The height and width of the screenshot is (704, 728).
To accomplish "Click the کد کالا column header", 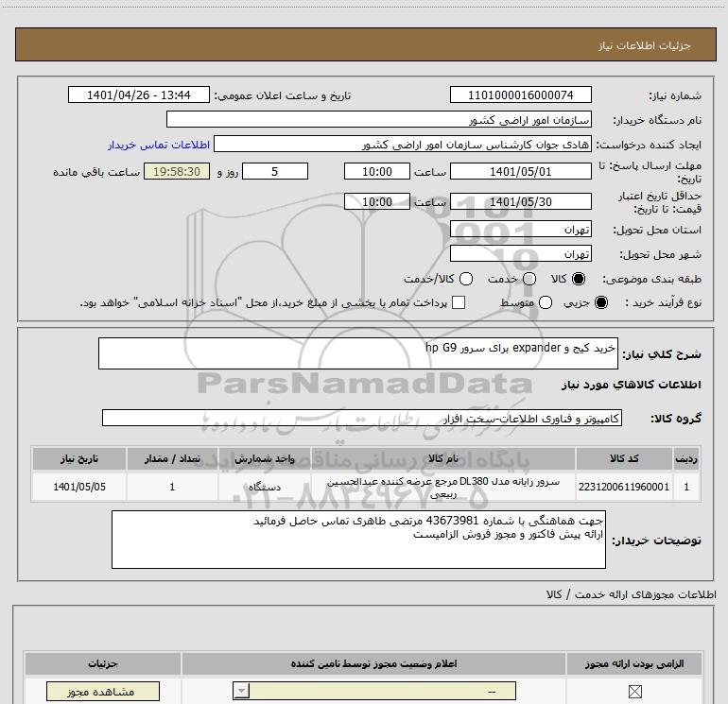I will pyautogui.click(x=624, y=458).
